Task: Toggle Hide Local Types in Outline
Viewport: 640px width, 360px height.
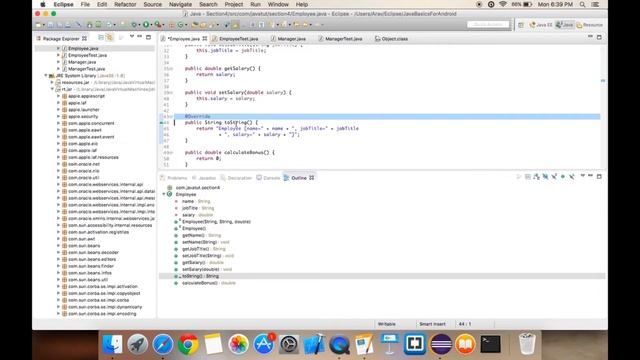Action: pos(572,177)
